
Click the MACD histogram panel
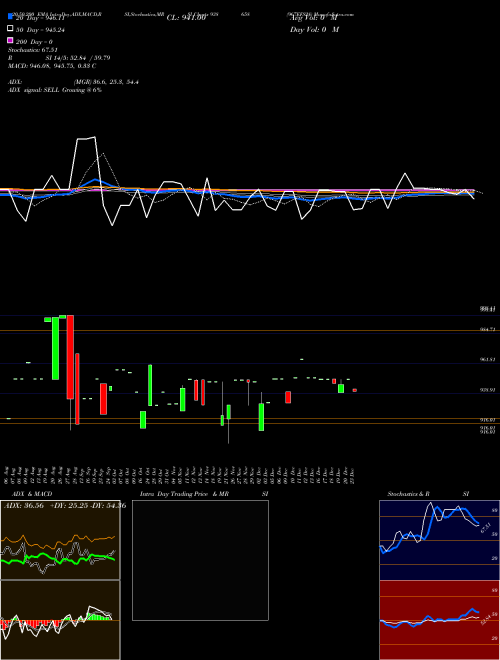60,620
